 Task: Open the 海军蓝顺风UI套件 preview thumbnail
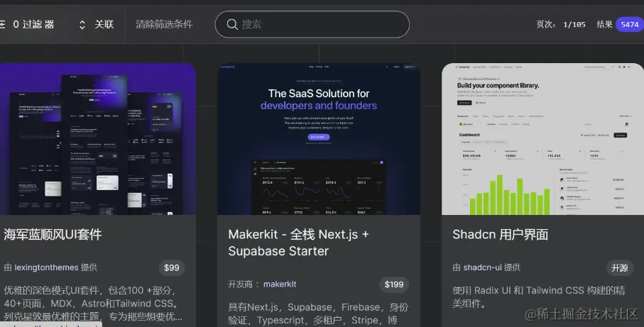(x=98, y=139)
